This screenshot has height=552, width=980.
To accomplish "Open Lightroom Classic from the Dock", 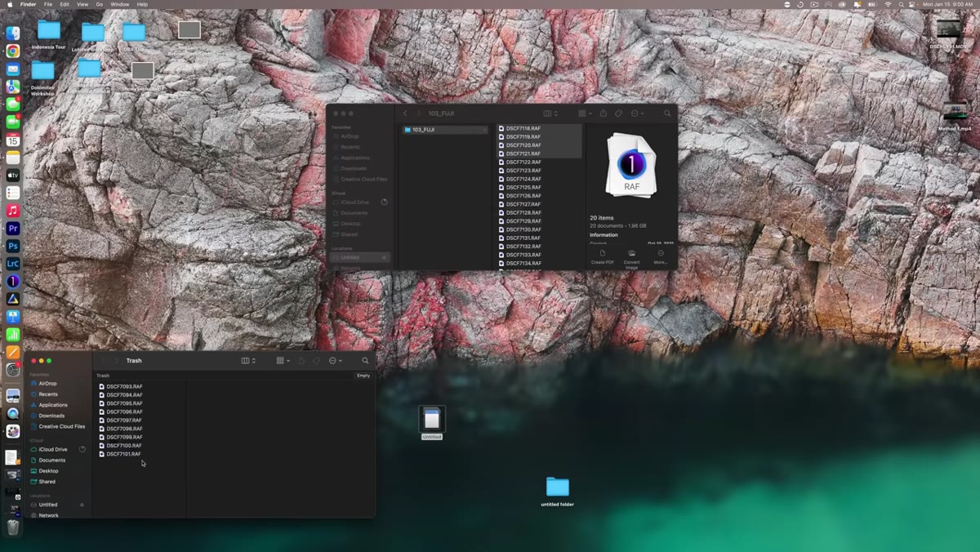I will 13,264.
